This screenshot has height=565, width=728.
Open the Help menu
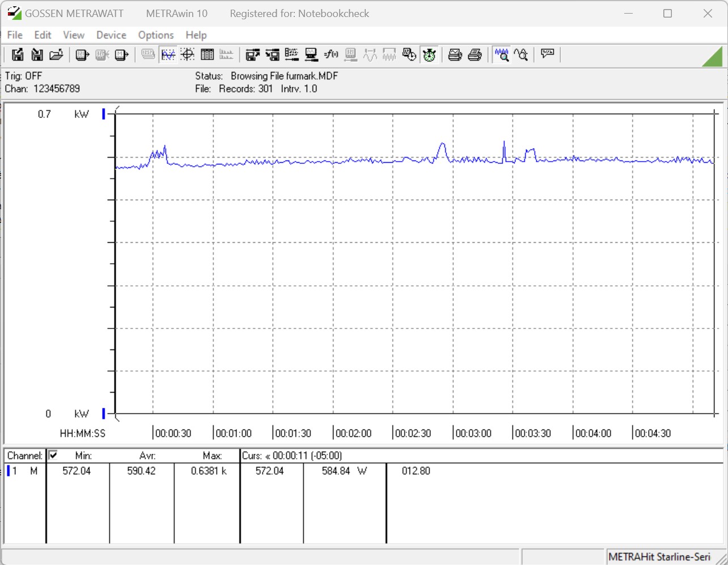click(196, 35)
